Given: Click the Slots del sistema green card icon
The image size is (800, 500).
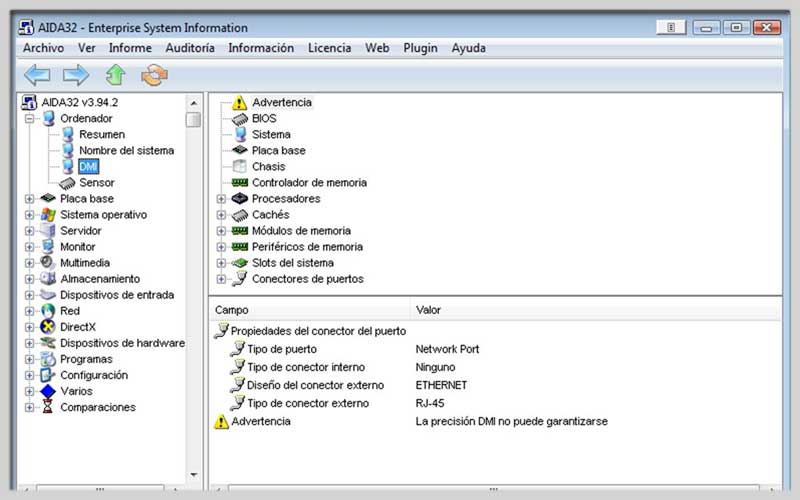Looking at the screenshot, I should point(240,263).
